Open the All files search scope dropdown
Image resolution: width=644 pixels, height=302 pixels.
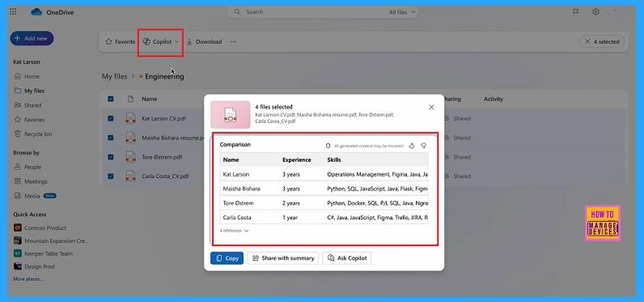tap(402, 12)
